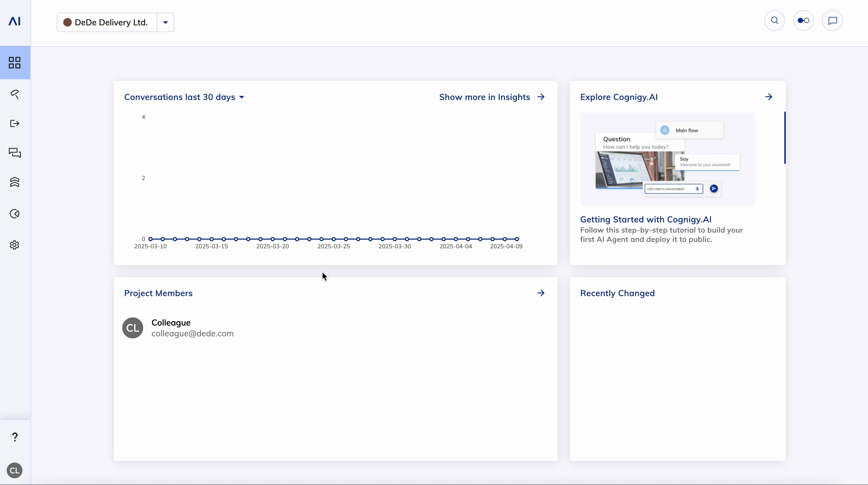This screenshot has height=485, width=868.
Task: Open the Deploy arrow-out icon in sidebar
Action: 15,124
